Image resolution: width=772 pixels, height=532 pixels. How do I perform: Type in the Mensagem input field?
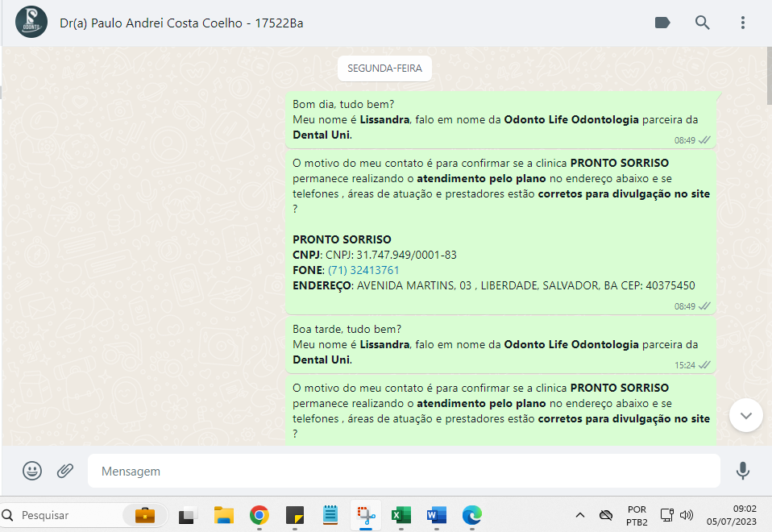pos(403,471)
